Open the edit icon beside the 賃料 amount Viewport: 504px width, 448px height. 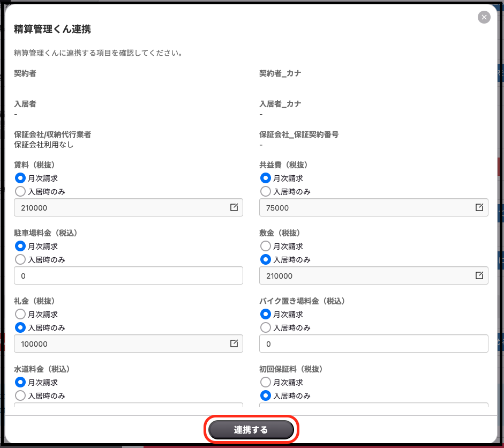[x=234, y=207]
